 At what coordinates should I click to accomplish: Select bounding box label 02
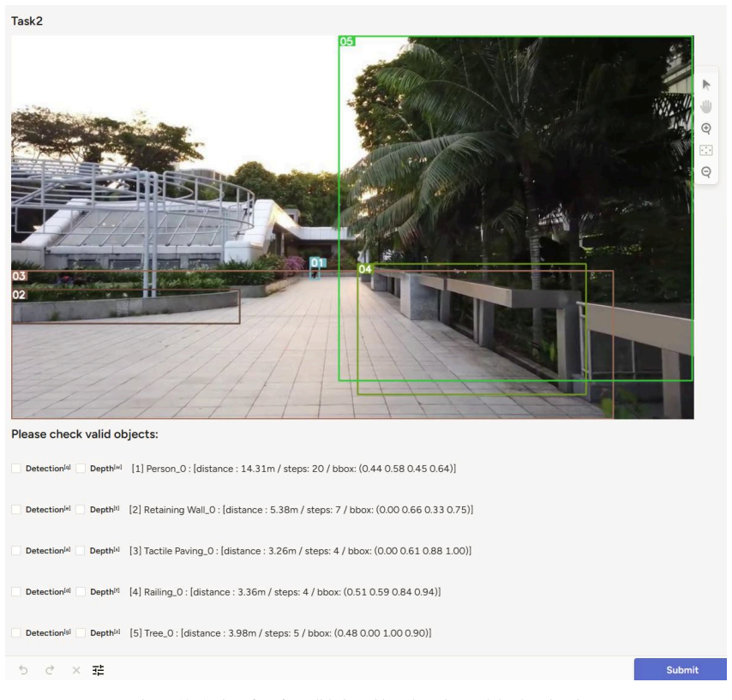(19, 295)
